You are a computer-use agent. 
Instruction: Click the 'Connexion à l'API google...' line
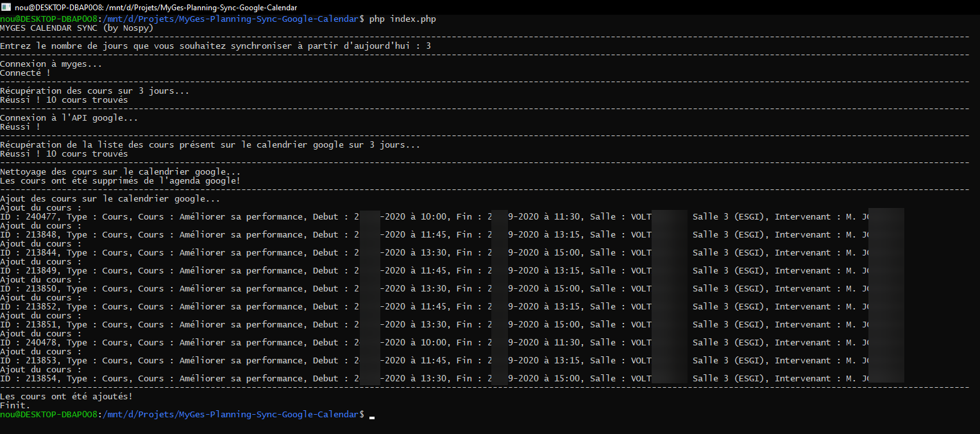[69, 118]
